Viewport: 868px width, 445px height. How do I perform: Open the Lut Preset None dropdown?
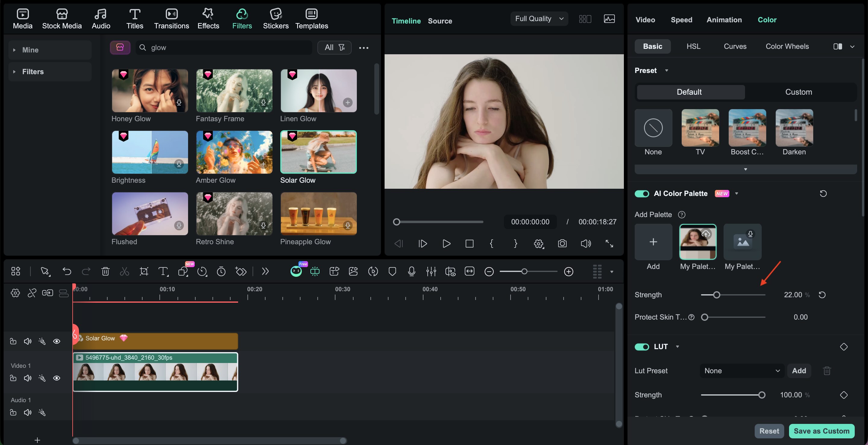[x=742, y=371]
